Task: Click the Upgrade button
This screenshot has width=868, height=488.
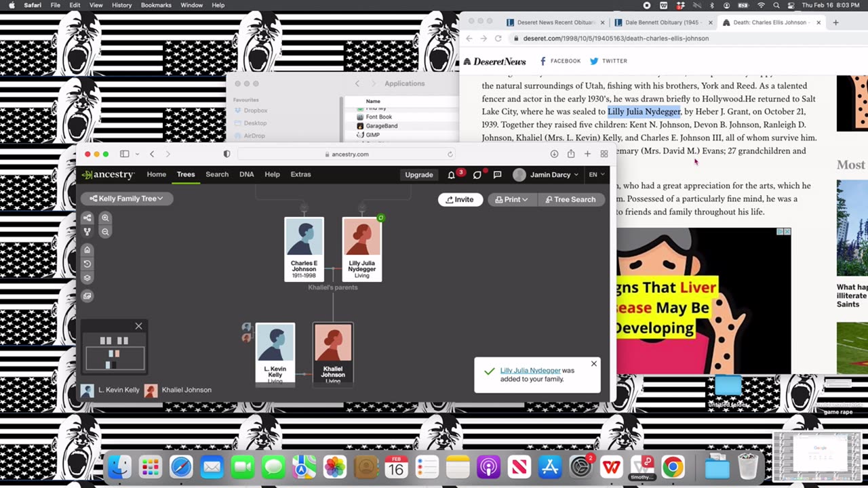Action: click(x=419, y=175)
